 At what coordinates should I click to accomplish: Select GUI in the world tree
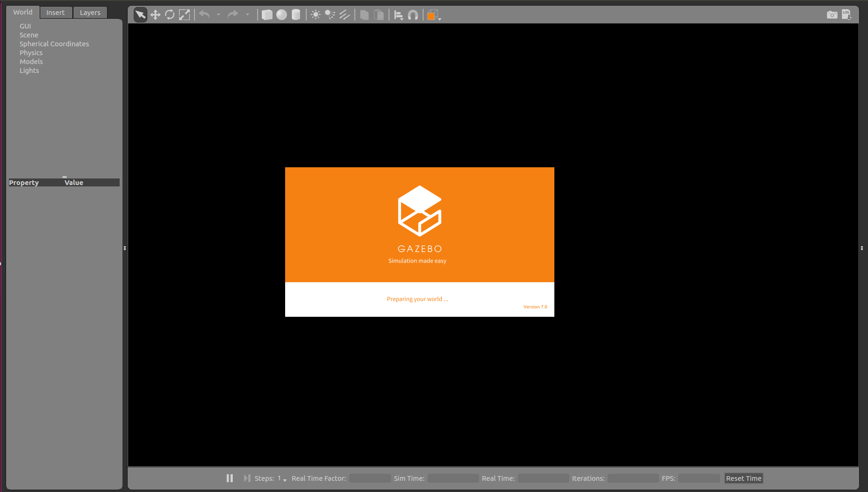(25, 26)
